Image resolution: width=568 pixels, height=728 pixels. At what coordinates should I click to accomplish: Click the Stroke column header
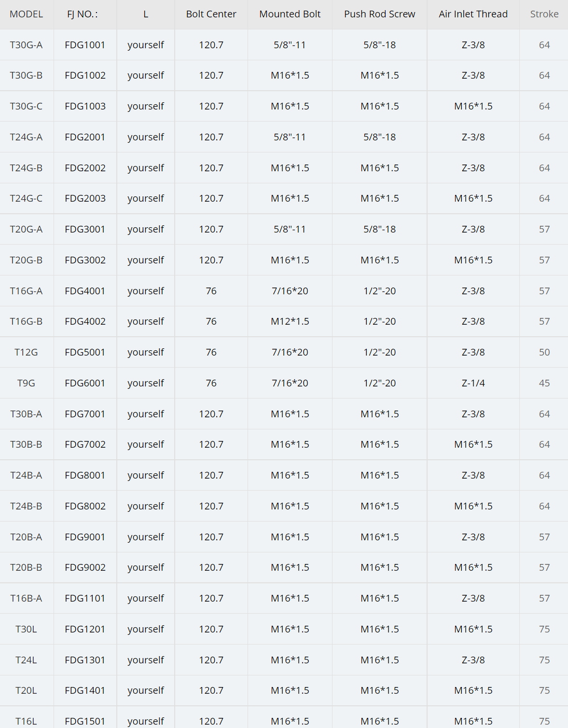coord(544,14)
